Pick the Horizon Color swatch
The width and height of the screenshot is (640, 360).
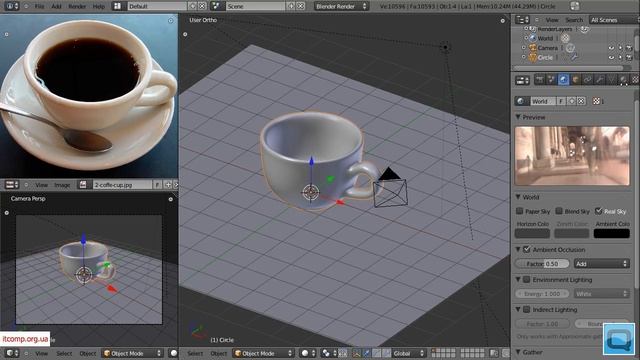click(532, 233)
